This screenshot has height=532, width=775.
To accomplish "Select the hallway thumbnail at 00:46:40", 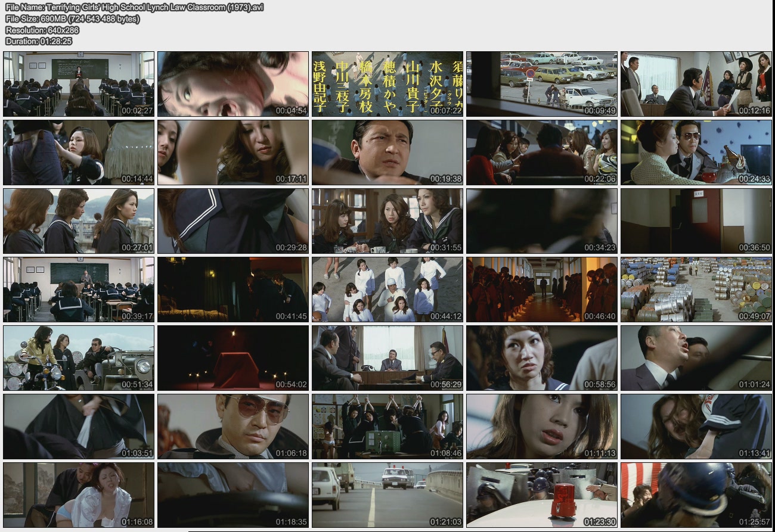I will coord(541,290).
